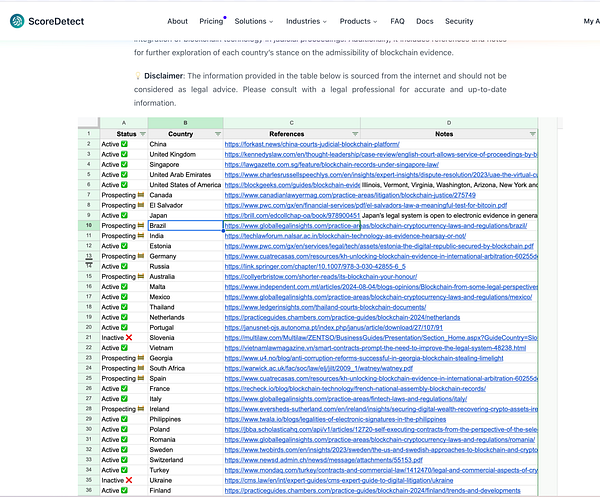Expand the Solutions dropdown menu

point(254,21)
